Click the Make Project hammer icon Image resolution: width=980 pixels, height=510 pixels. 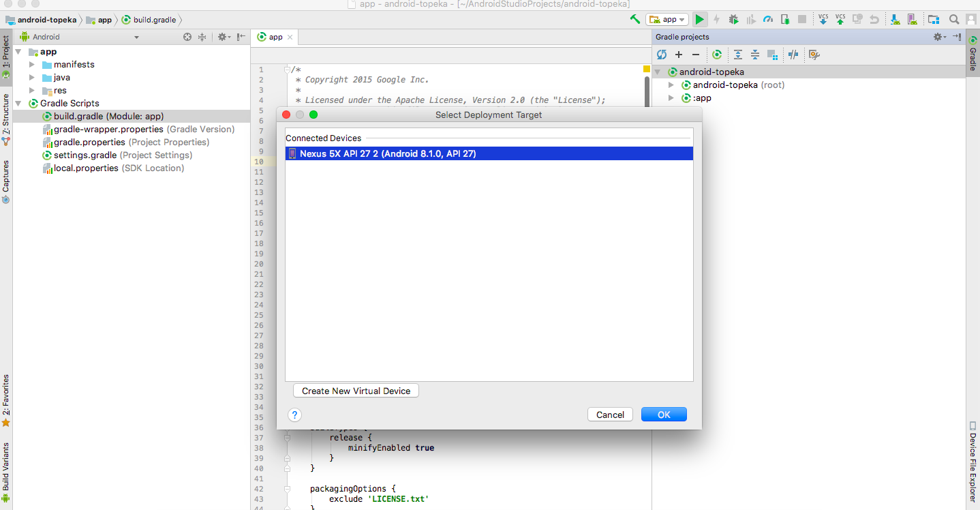(x=634, y=20)
